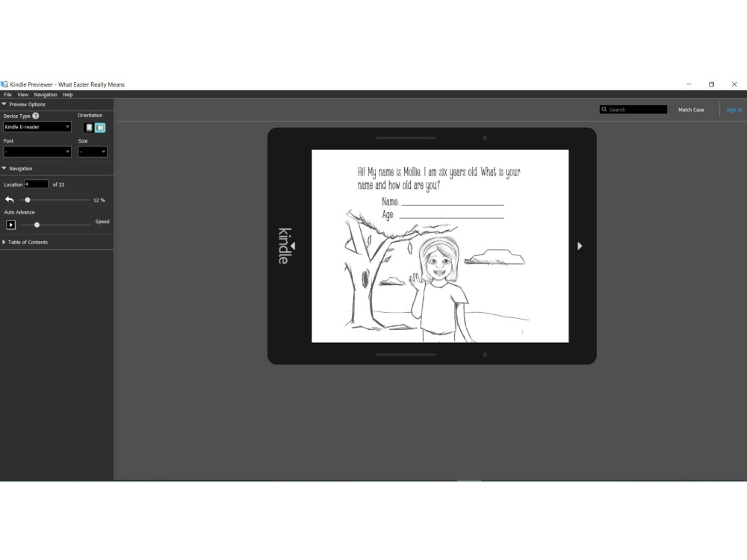Collapse the Preview Options section
Image resolution: width=747 pixels, height=560 pixels.
pyautogui.click(x=4, y=105)
